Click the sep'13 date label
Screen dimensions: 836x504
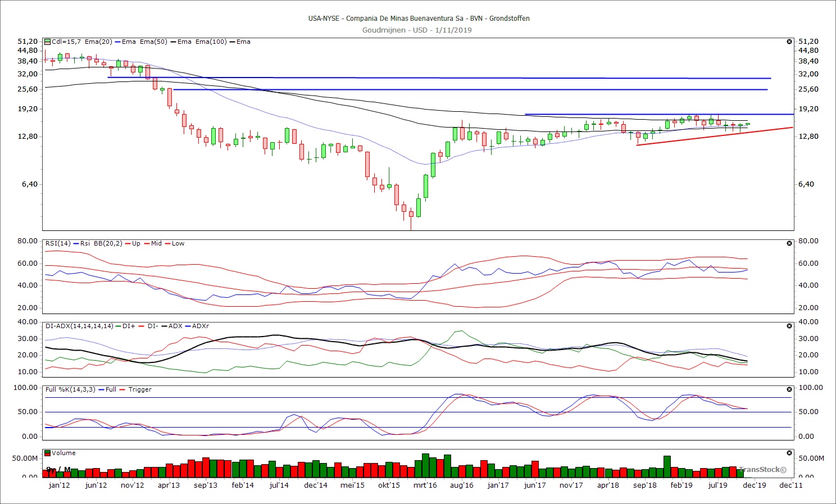[206, 485]
